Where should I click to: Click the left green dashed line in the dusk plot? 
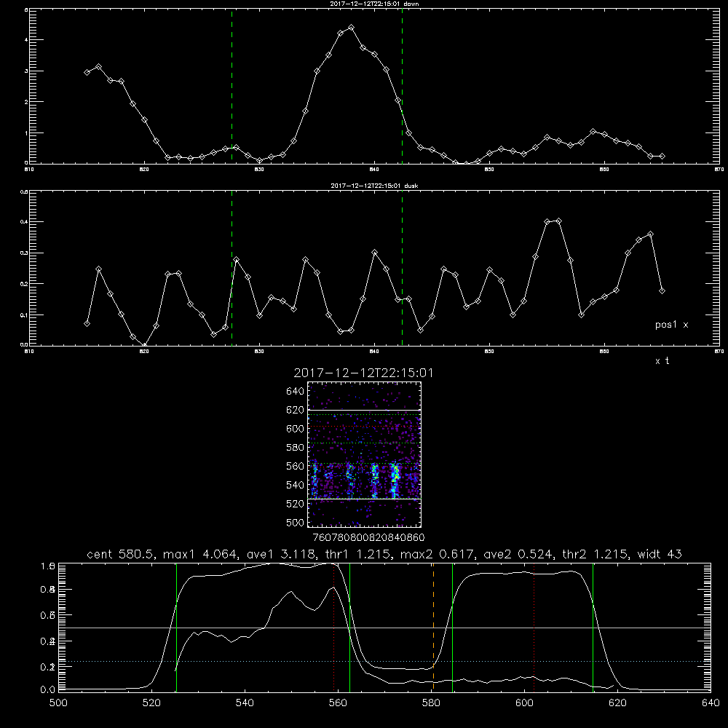(x=232, y=268)
